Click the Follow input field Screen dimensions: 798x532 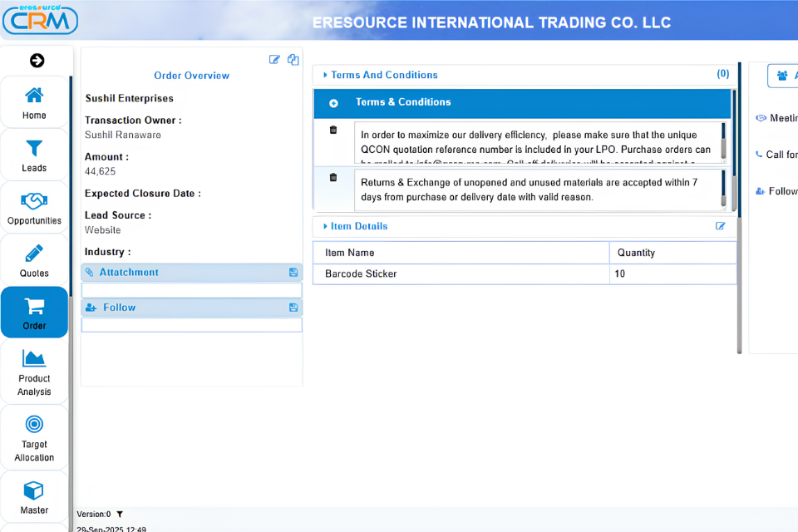[191, 325]
